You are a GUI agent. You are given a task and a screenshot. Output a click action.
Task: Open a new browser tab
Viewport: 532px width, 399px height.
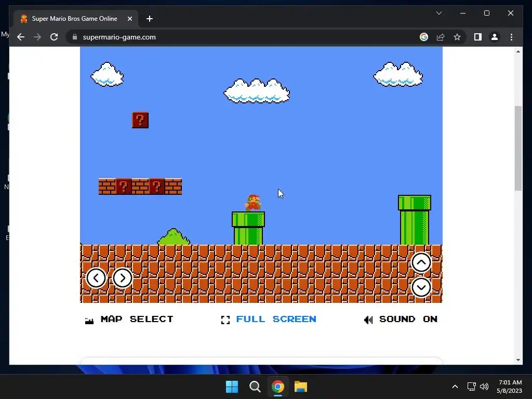(x=150, y=19)
